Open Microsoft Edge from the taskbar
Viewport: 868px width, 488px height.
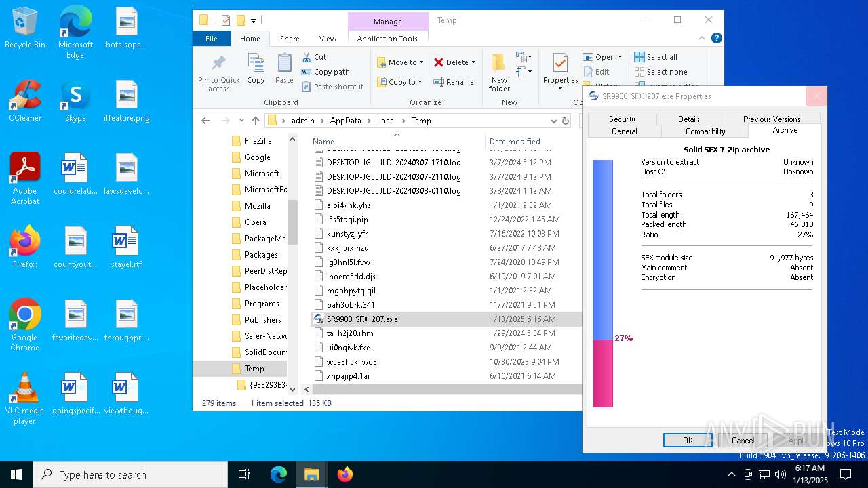point(279,474)
